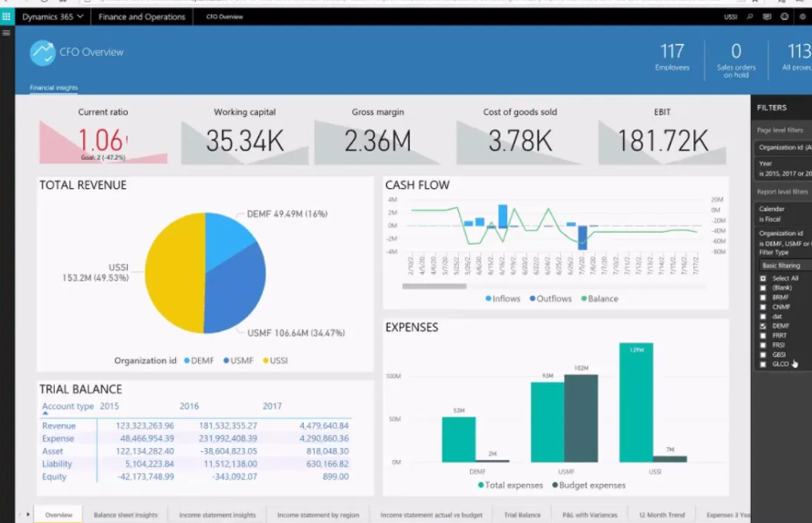Screen dimensions: 812x523
Task: Click the Equity row in Trial Balance
Action: [196, 476]
